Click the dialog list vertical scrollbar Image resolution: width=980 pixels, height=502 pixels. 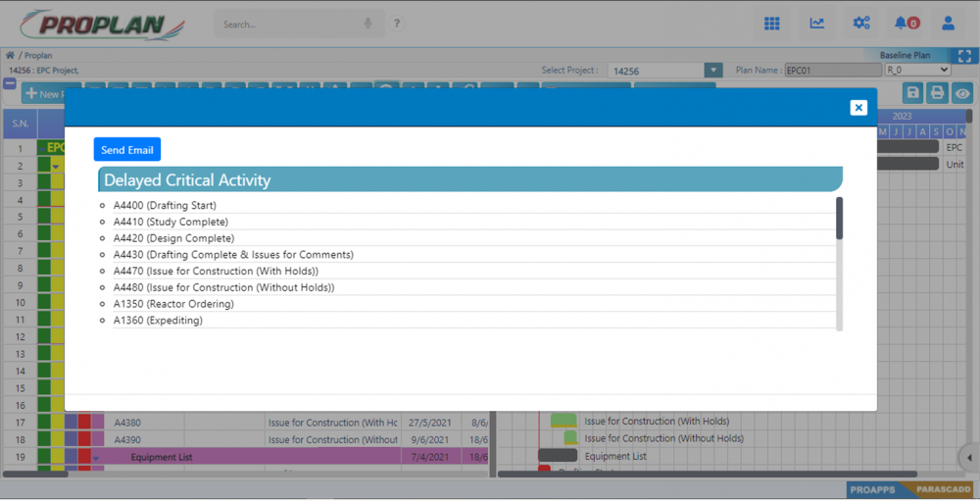[x=840, y=219]
